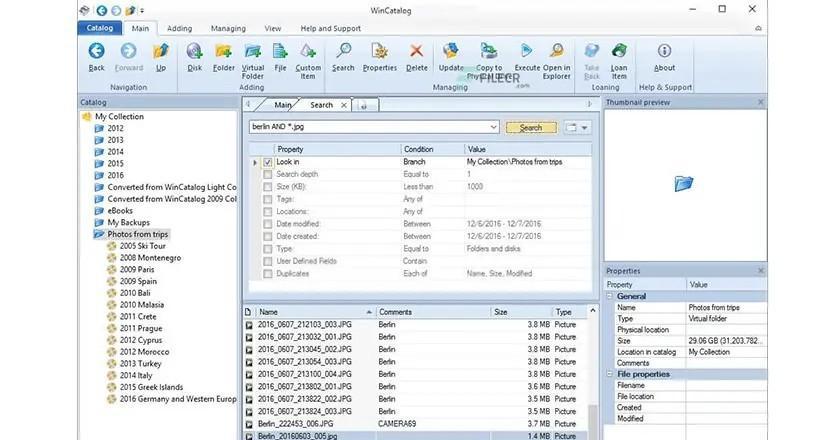Close the Properties panel
This screenshot has width=836, height=440.
pos(761,271)
